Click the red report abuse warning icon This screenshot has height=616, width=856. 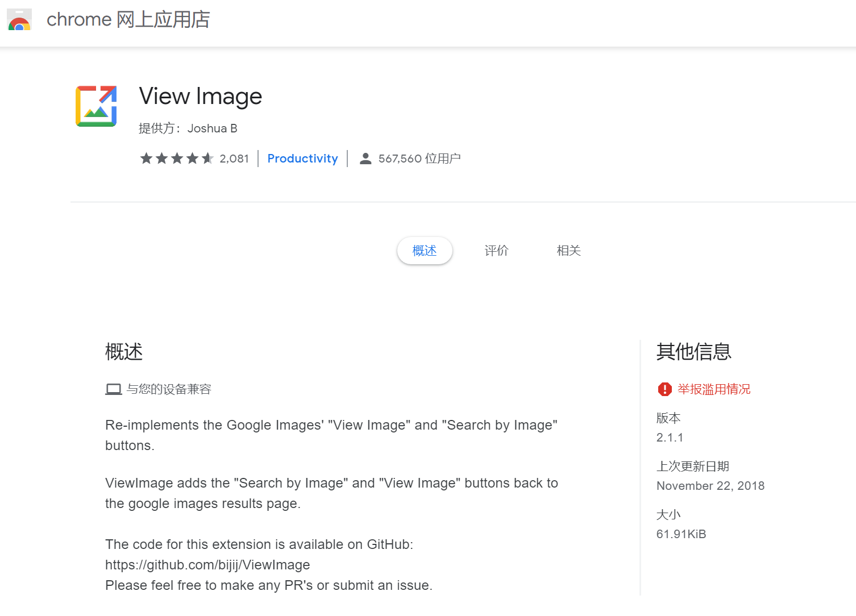(x=664, y=389)
